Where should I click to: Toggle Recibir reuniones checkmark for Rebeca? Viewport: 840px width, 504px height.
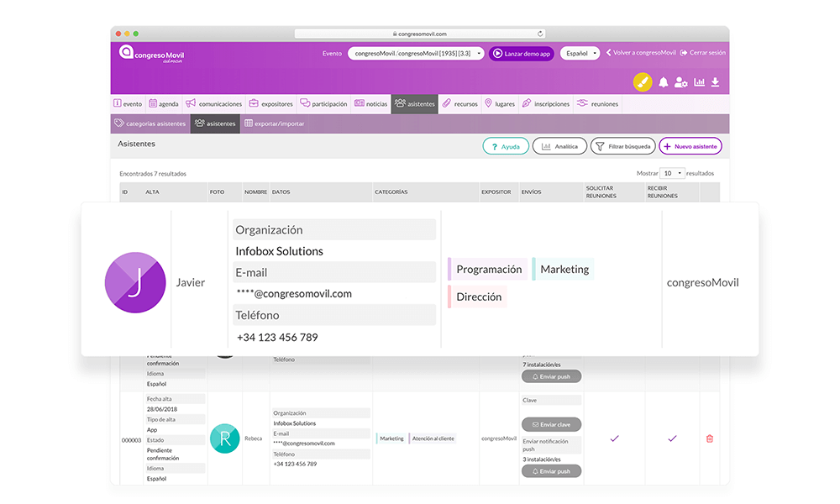[672, 438]
